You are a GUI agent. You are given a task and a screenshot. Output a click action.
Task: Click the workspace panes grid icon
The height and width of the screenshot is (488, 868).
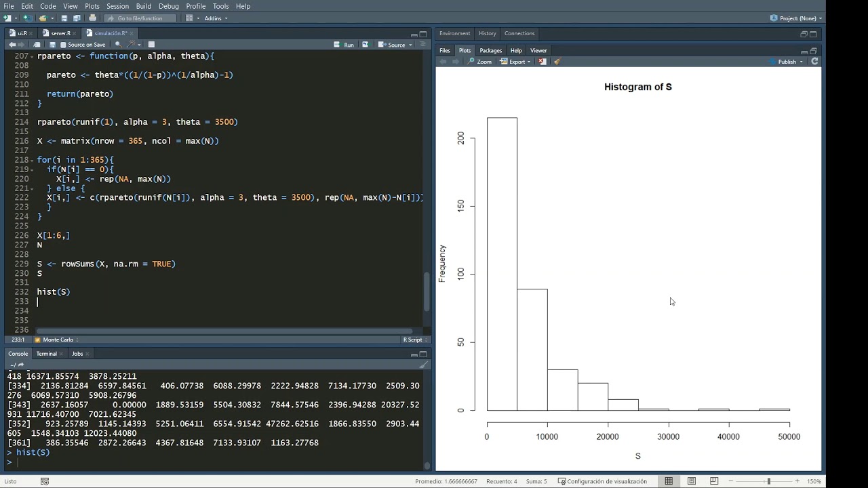(x=189, y=18)
